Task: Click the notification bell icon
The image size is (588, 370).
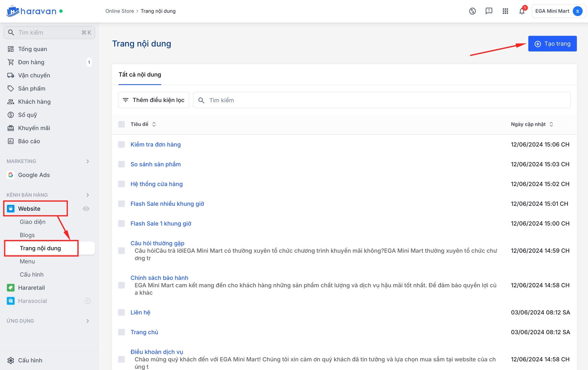Action: click(x=522, y=11)
